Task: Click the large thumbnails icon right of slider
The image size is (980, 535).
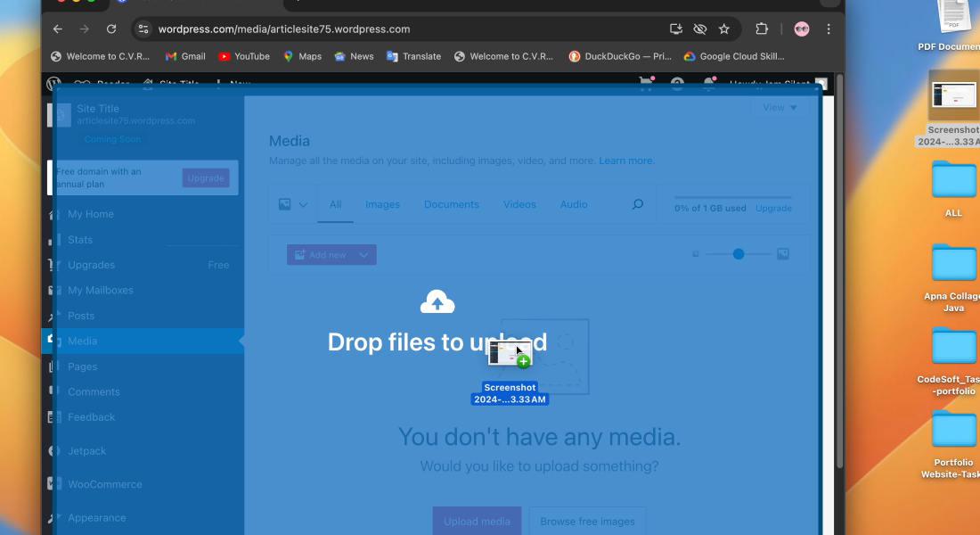Action: 782,254
